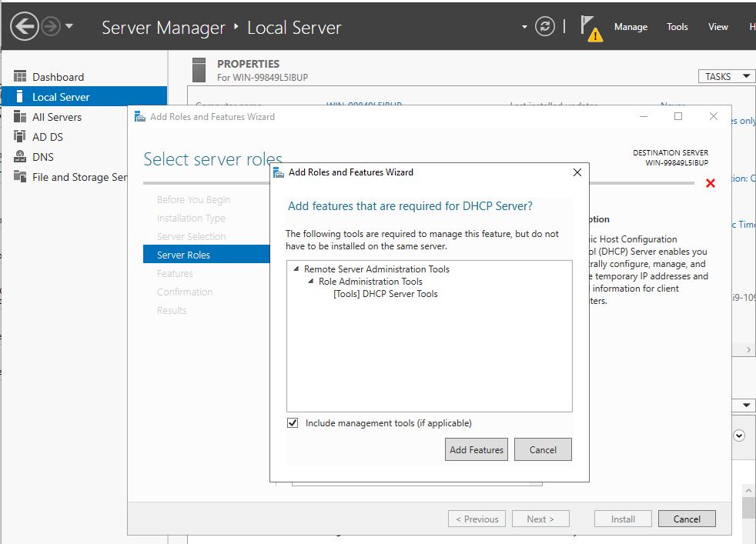Viewport: 756px width, 544px height.
Task: Click the circled chevron expander on right edge
Action: (x=738, y=436)
